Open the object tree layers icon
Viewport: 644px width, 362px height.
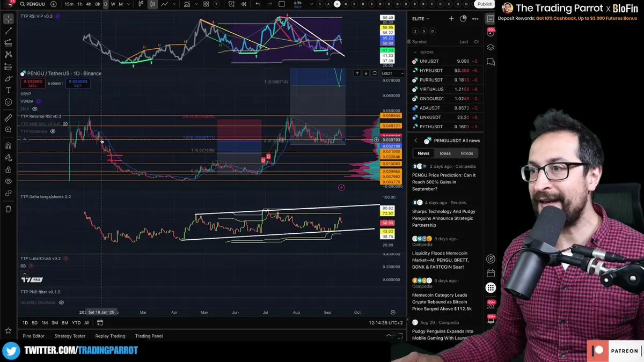click(x=491, y=47)
